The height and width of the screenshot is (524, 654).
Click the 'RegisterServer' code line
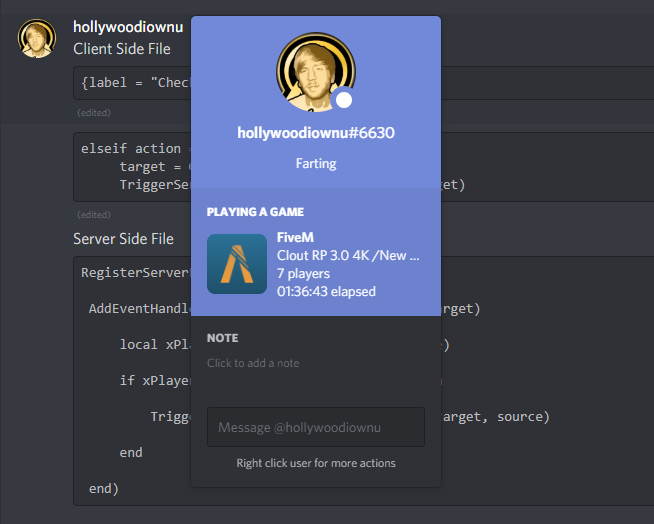[136, 272]
